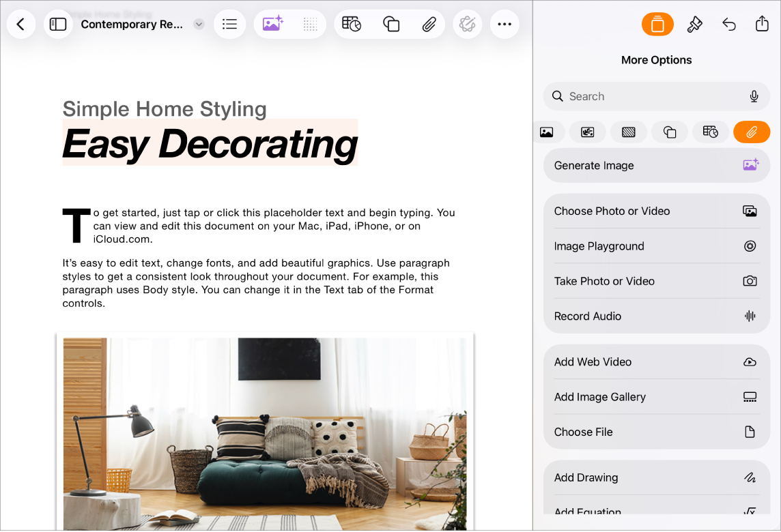Switch to the Textures tab in media panel
Viewport: 781px width, 532px height.
[628, 132]
